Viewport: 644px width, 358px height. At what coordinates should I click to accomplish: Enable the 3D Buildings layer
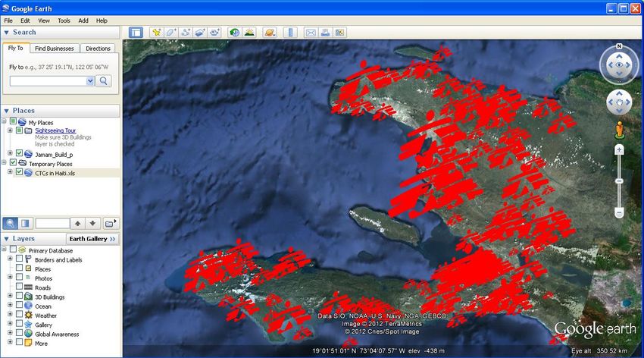[19, 296]
